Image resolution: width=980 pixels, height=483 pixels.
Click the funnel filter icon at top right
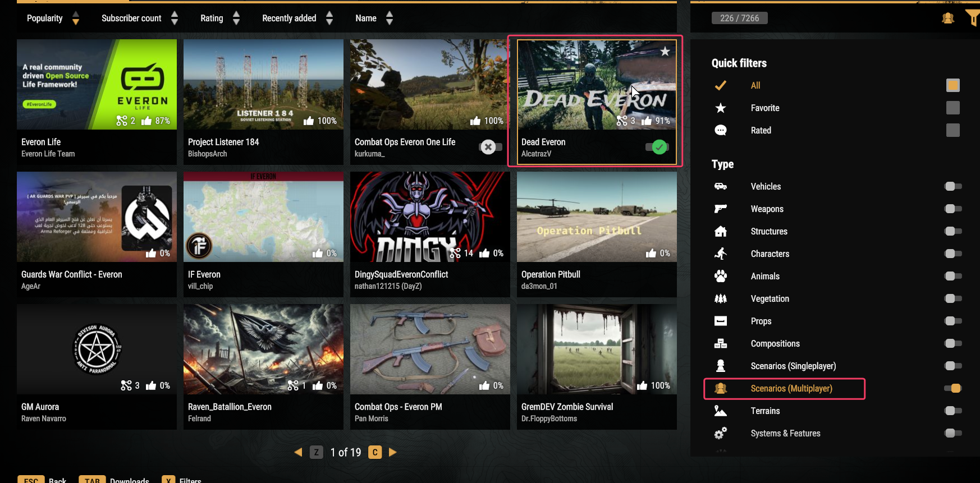coord(973,18)
